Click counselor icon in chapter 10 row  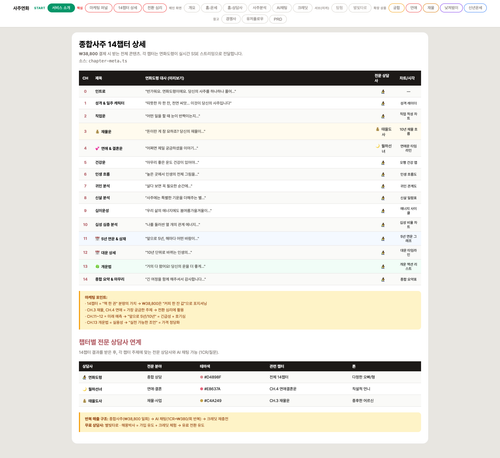point(383,225)
